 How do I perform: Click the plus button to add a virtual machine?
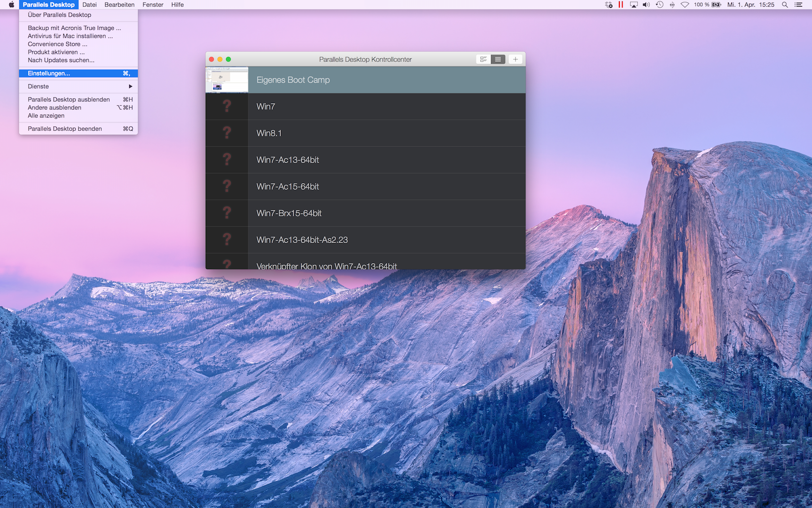pyautogui.click(x=515, y=59)
